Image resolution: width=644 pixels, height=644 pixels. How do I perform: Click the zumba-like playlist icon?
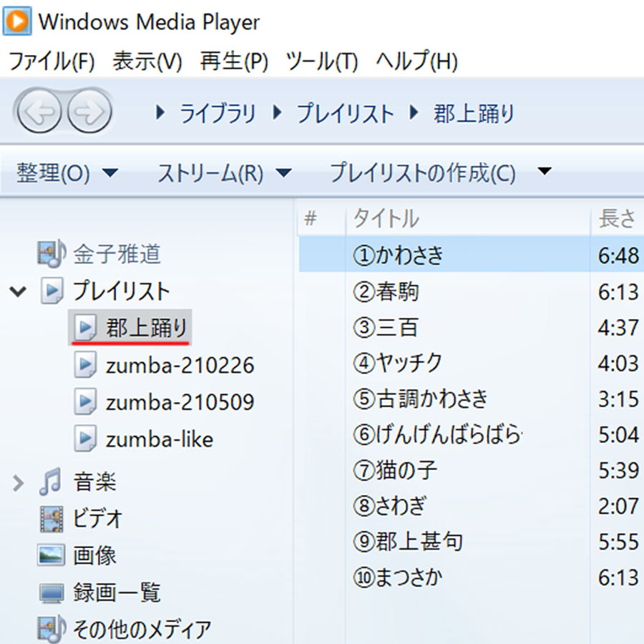(x=85, y=438)
